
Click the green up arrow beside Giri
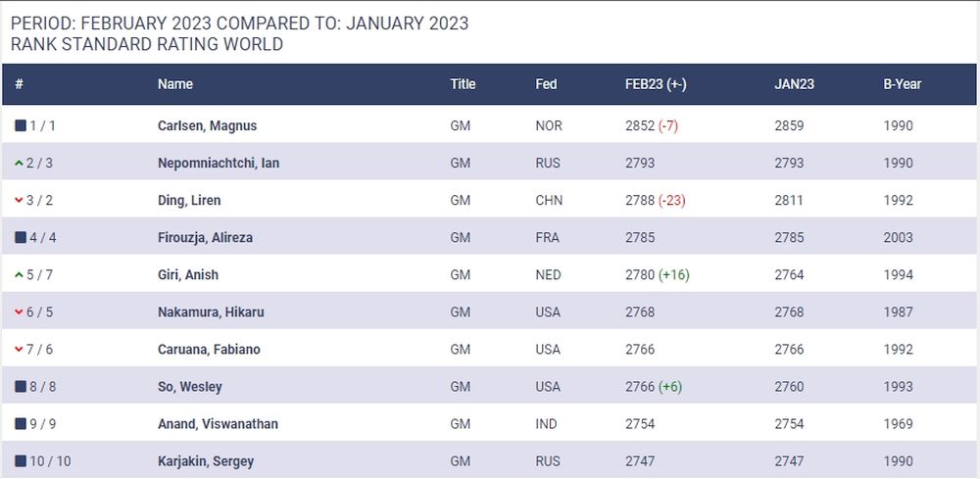click(x=20, y=274)
